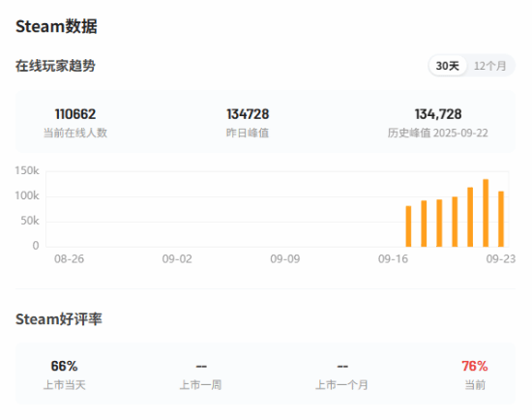Screen dimensions: 532x420
Task: Click the 66% launch-day rating
Action: pos(64,366)
